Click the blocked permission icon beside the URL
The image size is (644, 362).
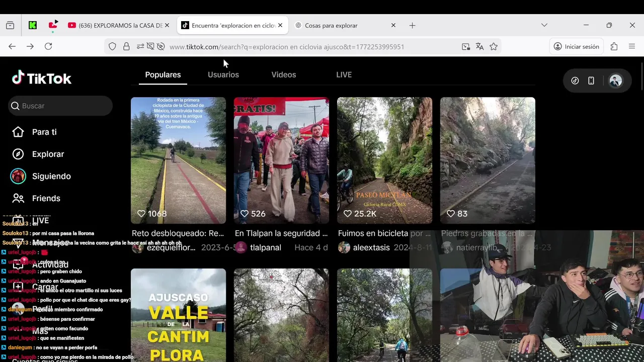coord(160,47)
